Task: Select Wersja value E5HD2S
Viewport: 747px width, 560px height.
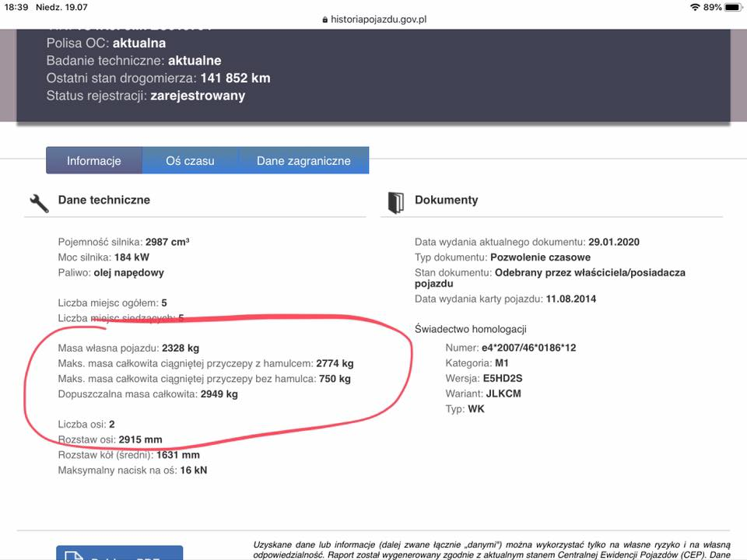Action: click(x=503, y=378)
